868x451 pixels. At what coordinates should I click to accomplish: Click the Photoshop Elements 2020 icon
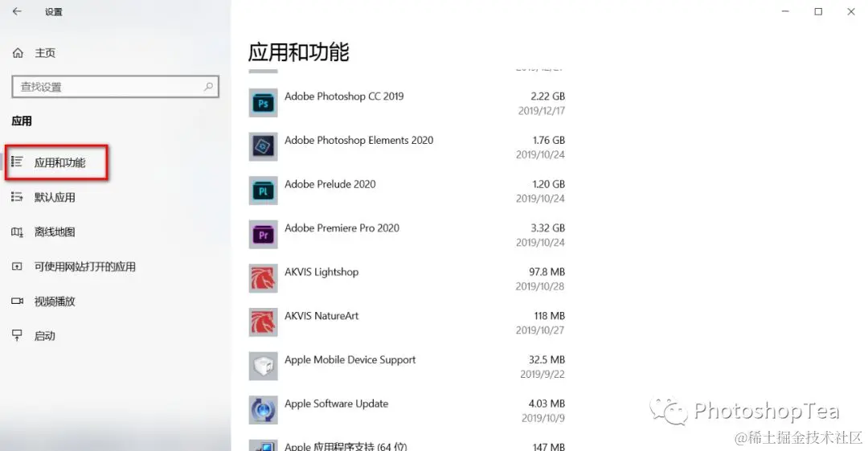(263, 146)
